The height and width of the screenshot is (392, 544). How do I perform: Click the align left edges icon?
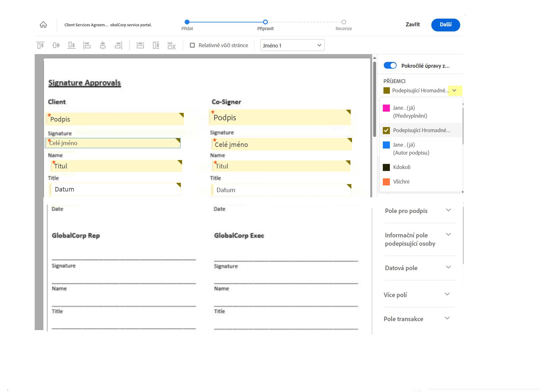[x=87, y=46]
